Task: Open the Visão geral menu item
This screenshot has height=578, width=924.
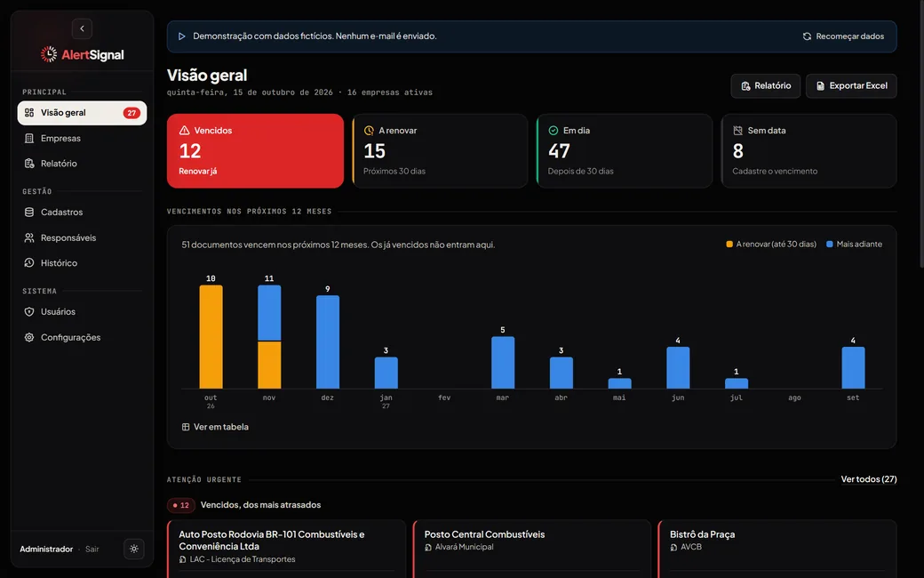Action: coord(82,113)
